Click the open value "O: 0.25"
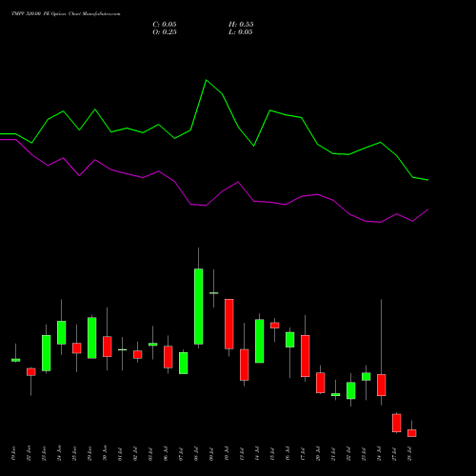This screenshot has width=476, height=476. tap(165, 32)
